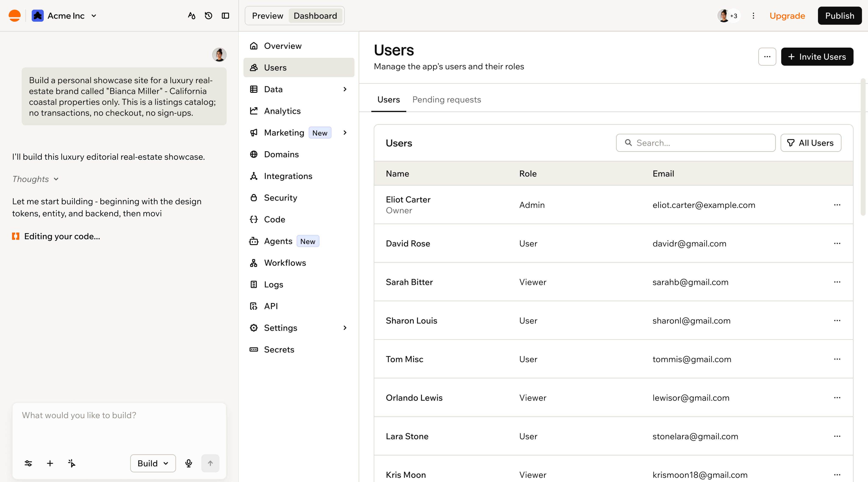This screenshot has width=868, height=482.
Task: Expand the Thoughts disclosure
Action: (x=36, y=179)
